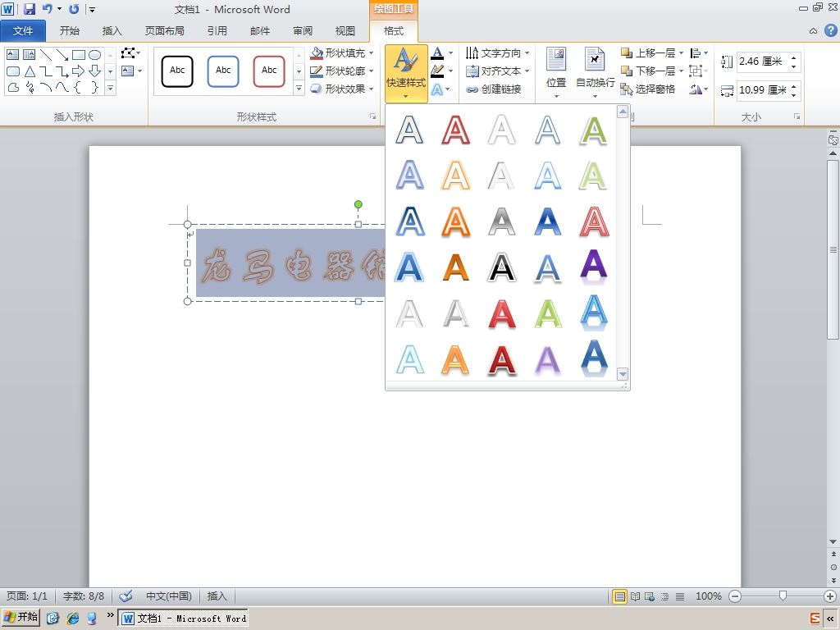Switch to the 插入 tab

pos(112,31)
